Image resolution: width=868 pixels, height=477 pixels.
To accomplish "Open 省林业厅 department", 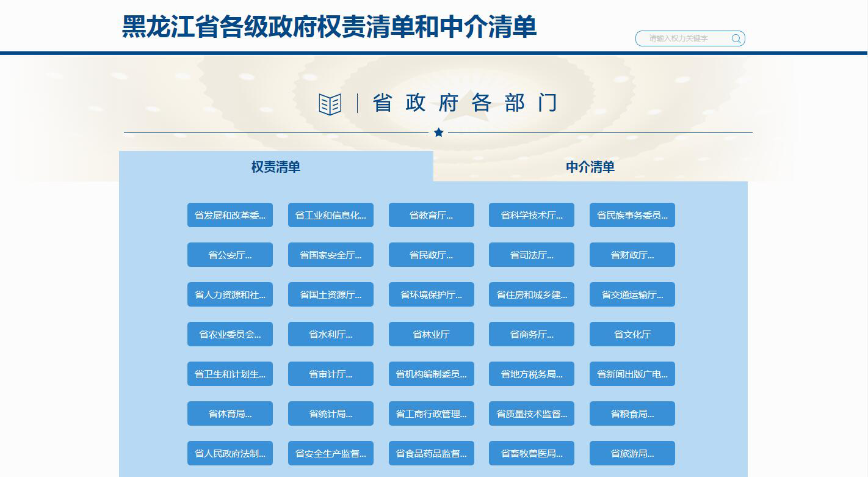I will 432,334.
